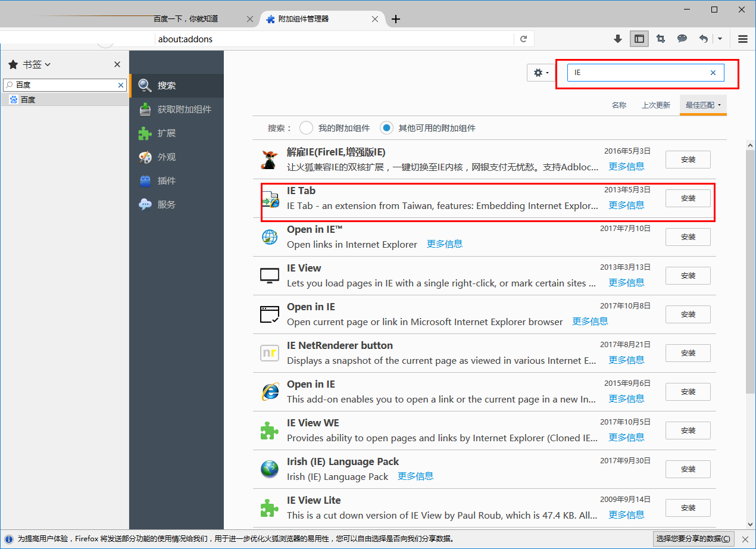
Task: Select 搜索 in the add-ons sidebar
Action: pyautogui.click(x=176, y=86)
